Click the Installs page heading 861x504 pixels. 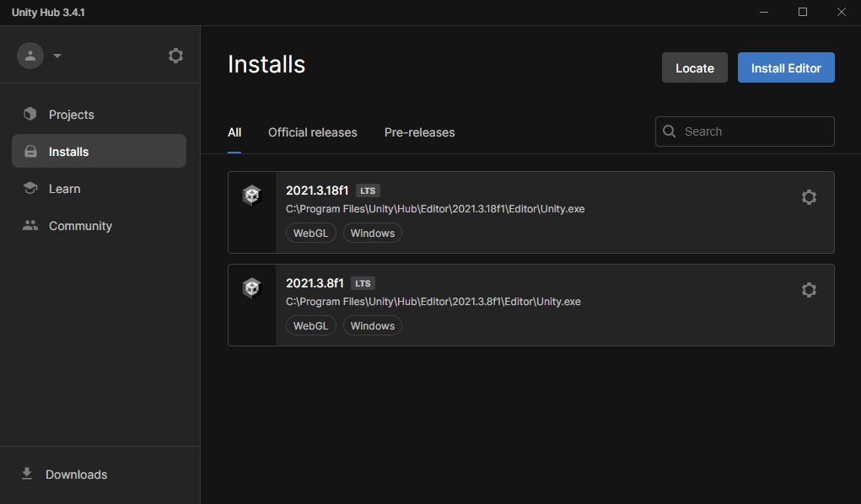point(266,64)
